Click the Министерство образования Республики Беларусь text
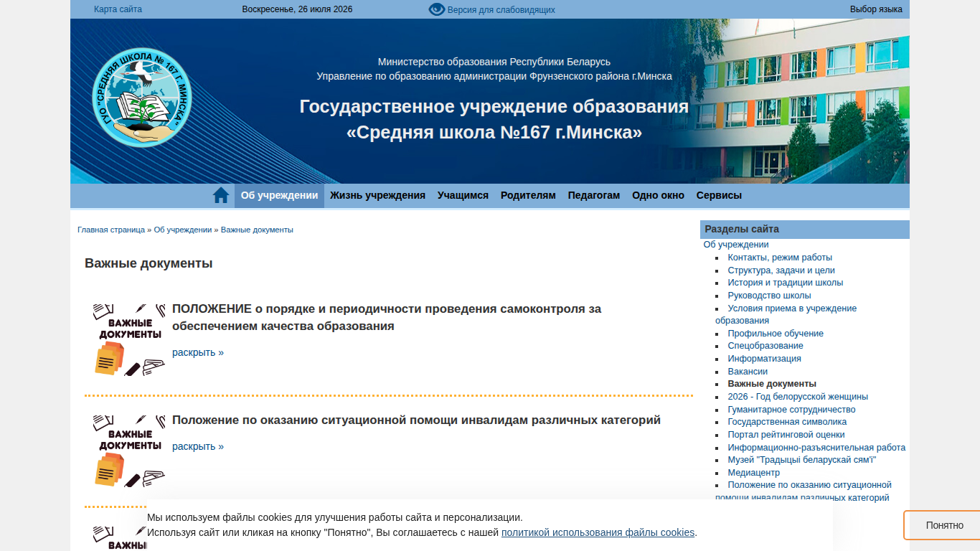980x551 pixels. coord(494,62)
